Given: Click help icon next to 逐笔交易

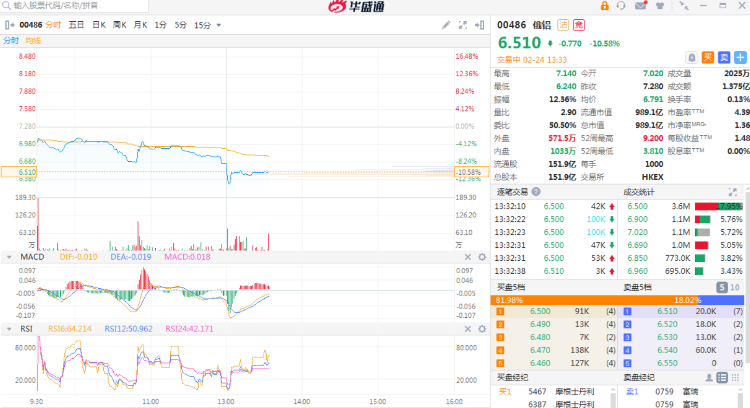Looking at the screenshot, I should (536, 192).
